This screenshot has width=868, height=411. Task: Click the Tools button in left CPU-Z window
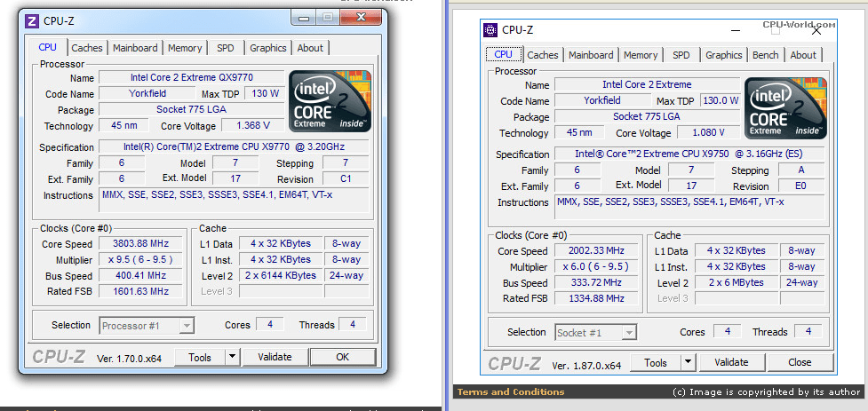tap(200, 358)
